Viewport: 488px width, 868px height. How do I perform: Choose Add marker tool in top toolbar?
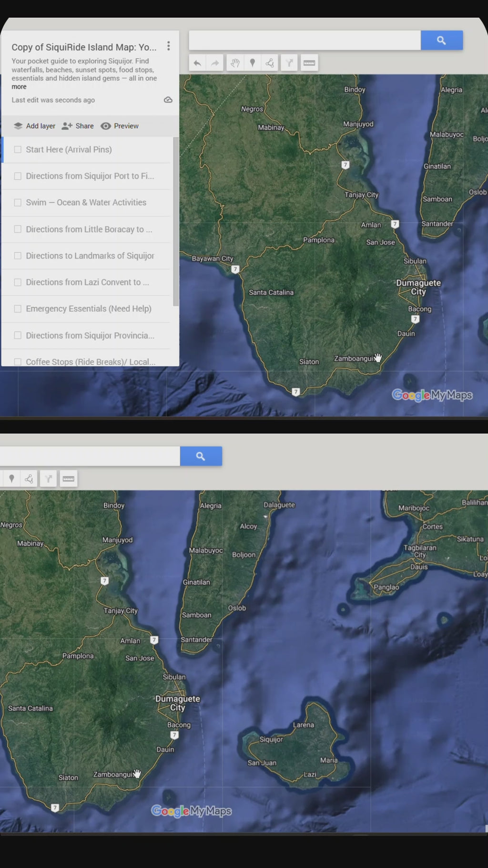pyautogui.click(x=253, y=63)
